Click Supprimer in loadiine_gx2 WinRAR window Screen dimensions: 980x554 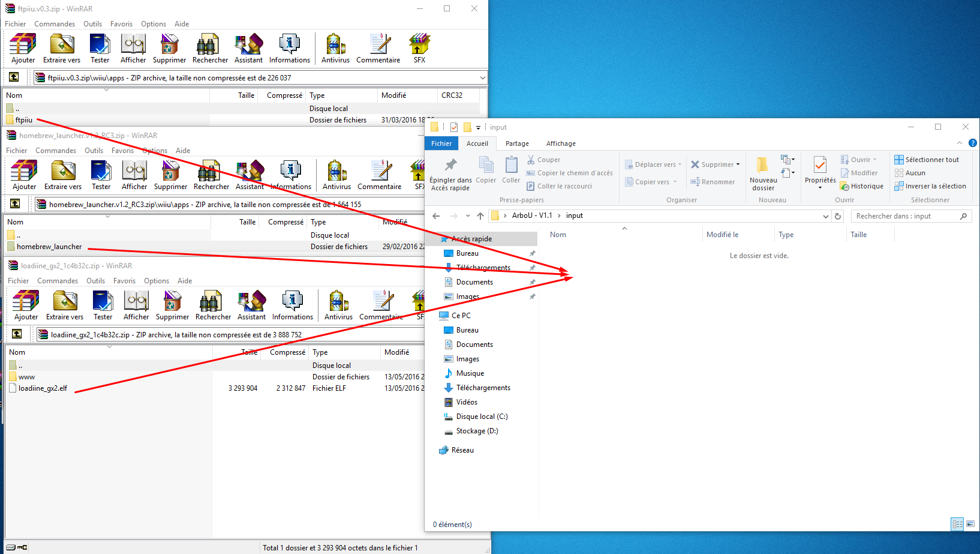coord(172,306)
